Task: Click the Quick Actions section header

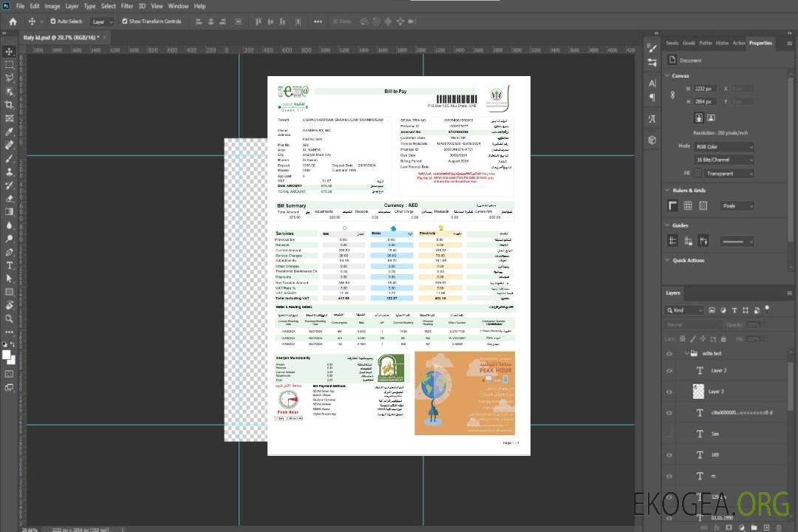Action: tap(688, 260)
